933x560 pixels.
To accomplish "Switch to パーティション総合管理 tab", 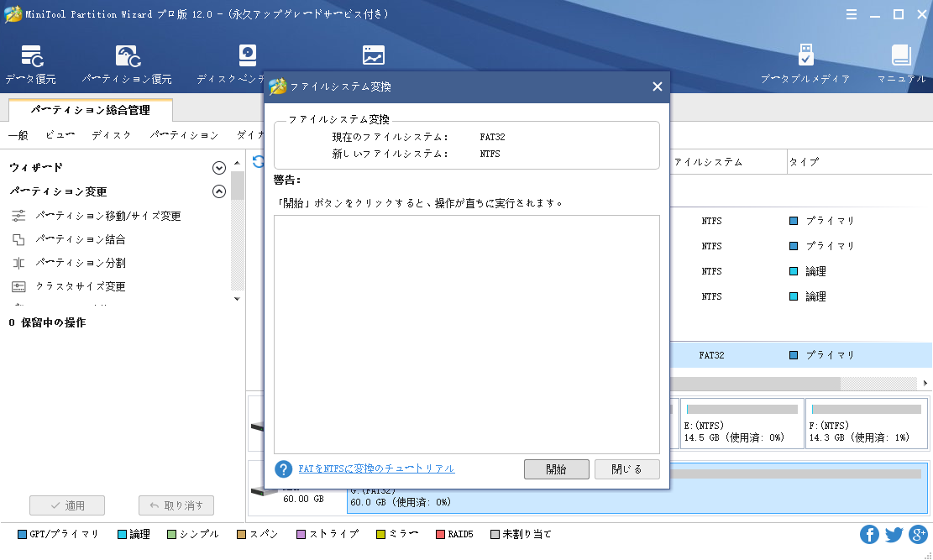I will click(90, 110).
